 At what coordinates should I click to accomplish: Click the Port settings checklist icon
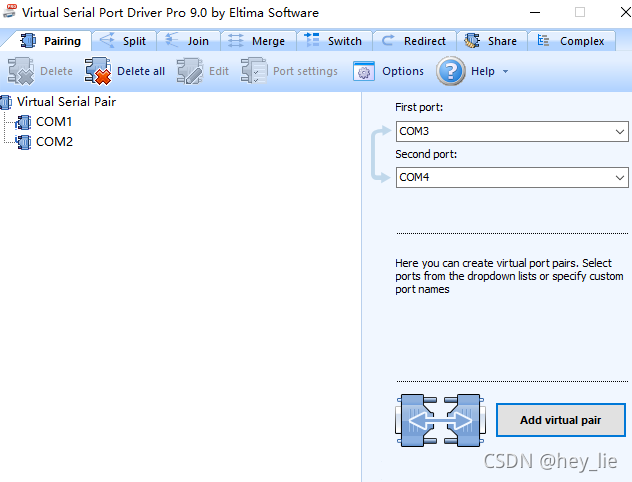[x=254, y=71]
